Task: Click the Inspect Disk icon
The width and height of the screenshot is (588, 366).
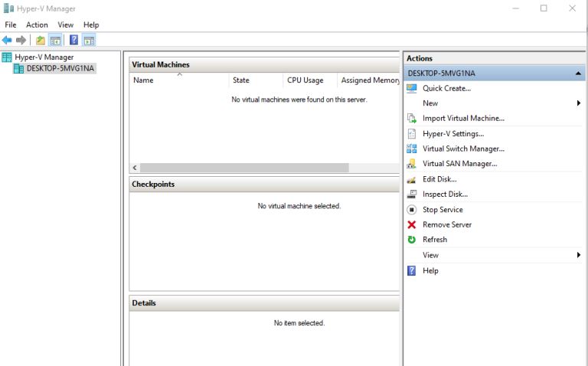Action: tap(411, 194)
